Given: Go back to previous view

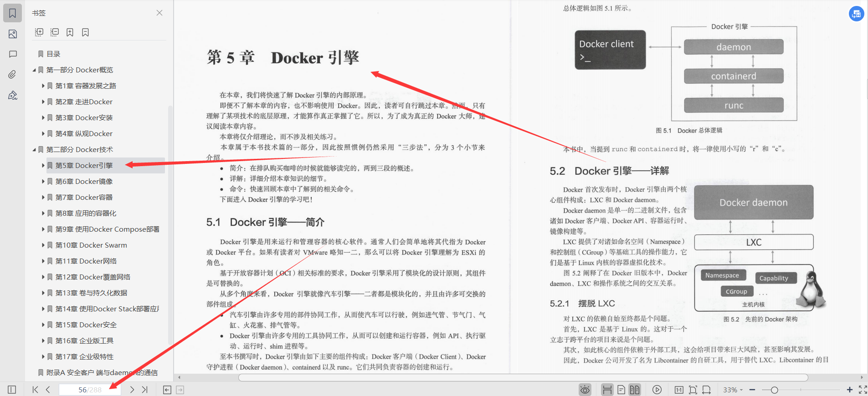Looking at the screenshot, I should coord(167,390).
